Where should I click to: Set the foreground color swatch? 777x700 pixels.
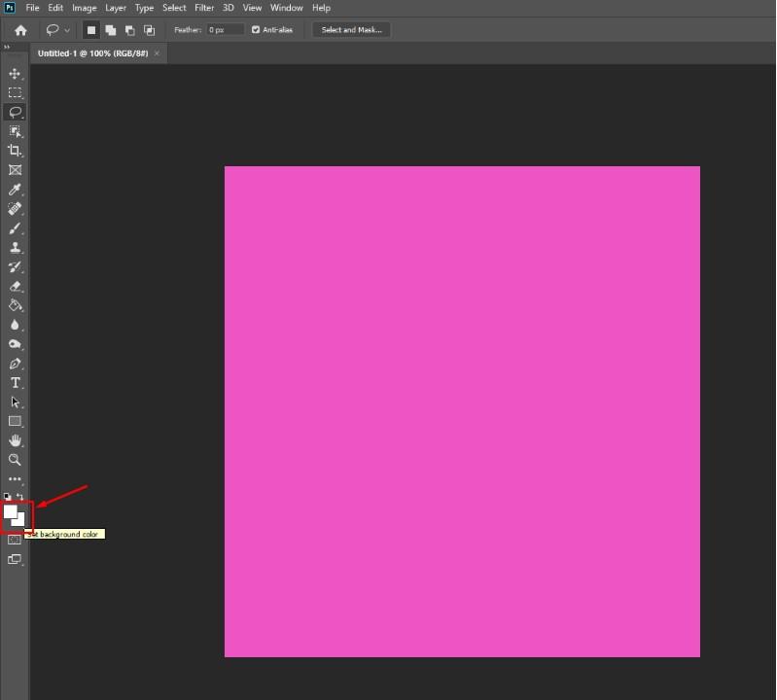(10, 510)
